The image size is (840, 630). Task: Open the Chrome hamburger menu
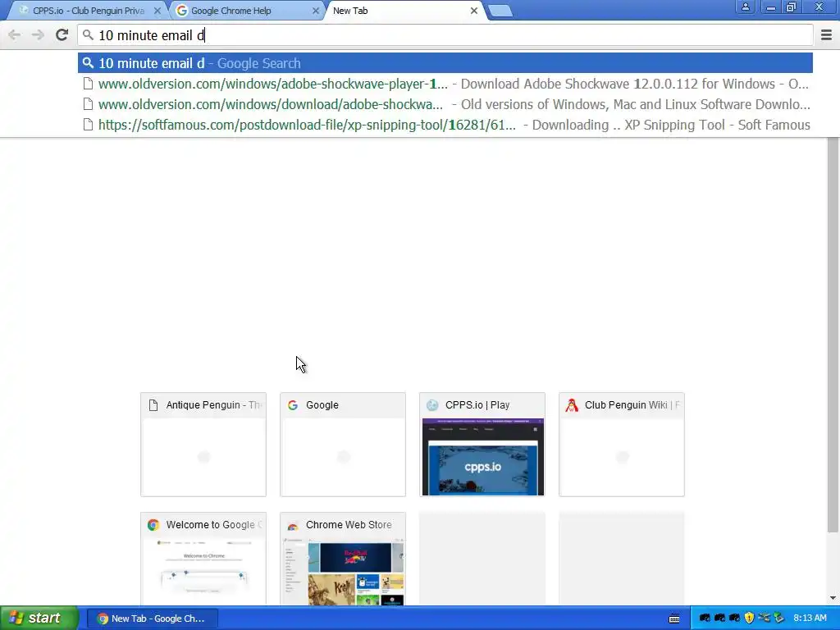tap(826, 35)
